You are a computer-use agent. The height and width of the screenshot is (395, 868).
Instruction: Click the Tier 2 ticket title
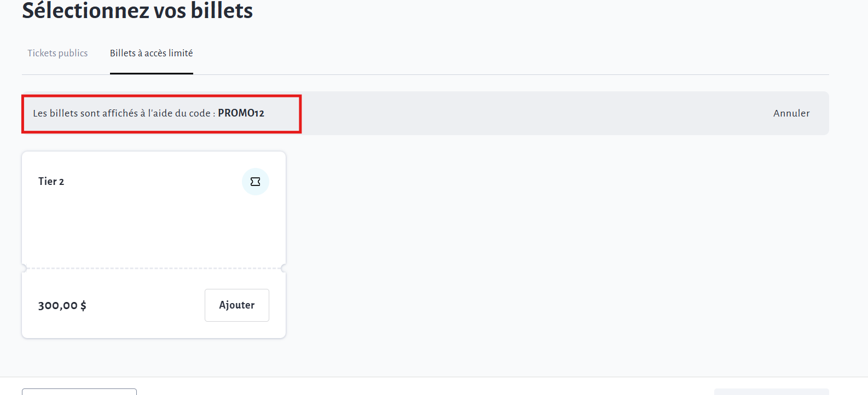pos(51,182)
